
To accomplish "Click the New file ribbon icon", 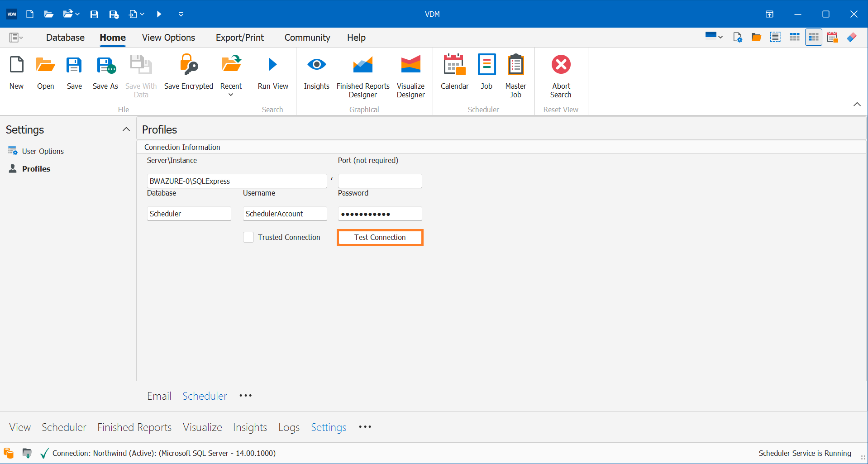I will tap(16, 72).
